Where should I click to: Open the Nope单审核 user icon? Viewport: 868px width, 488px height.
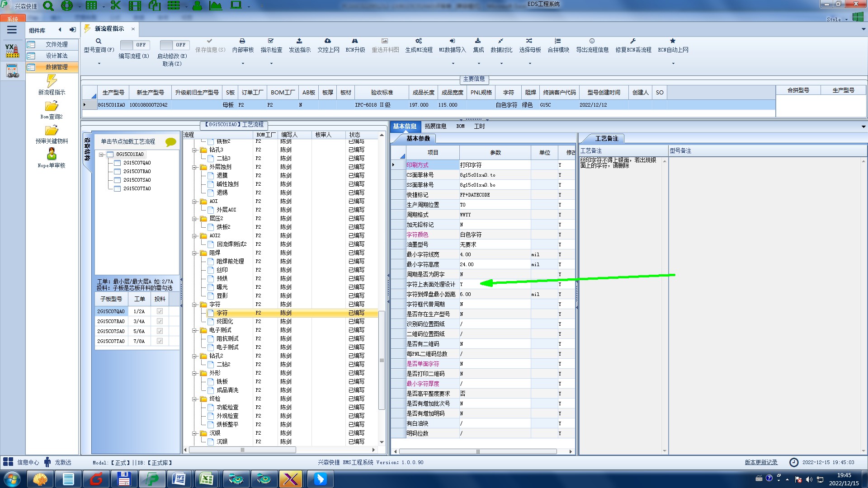tap(52, 154)
